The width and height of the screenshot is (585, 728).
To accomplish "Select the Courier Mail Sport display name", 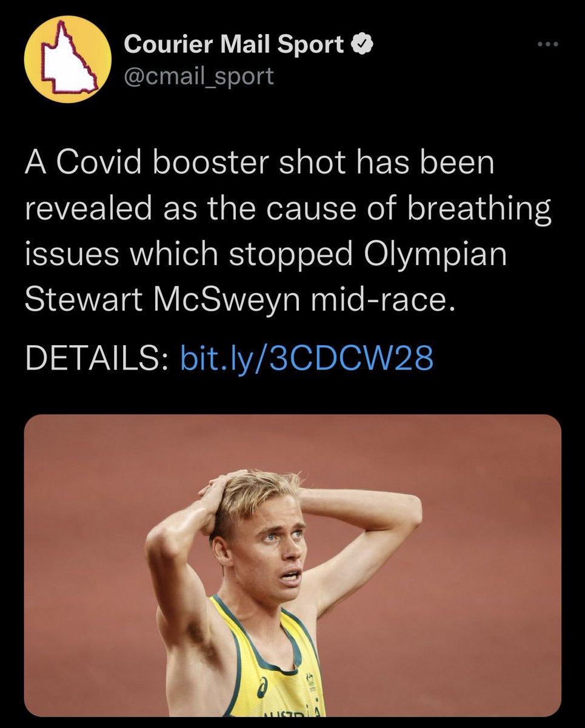I will pyautogui.click(x=234, y=44).
